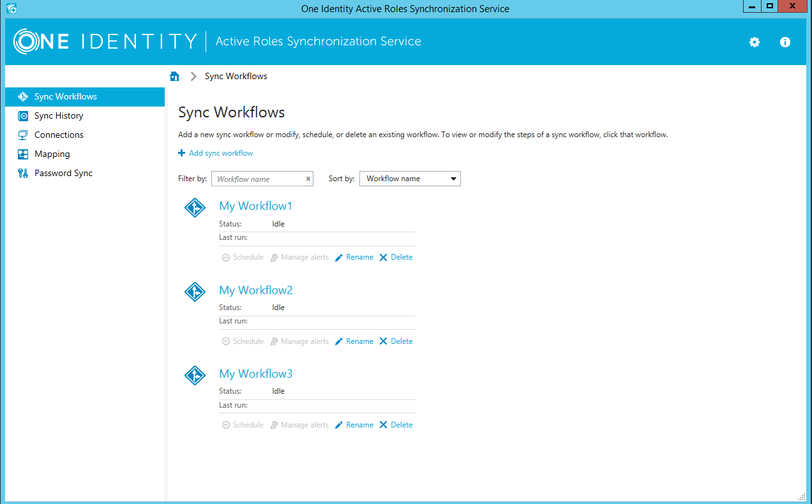Click the Manage alerts icon for My Workflow3

(x=274, y=426)
